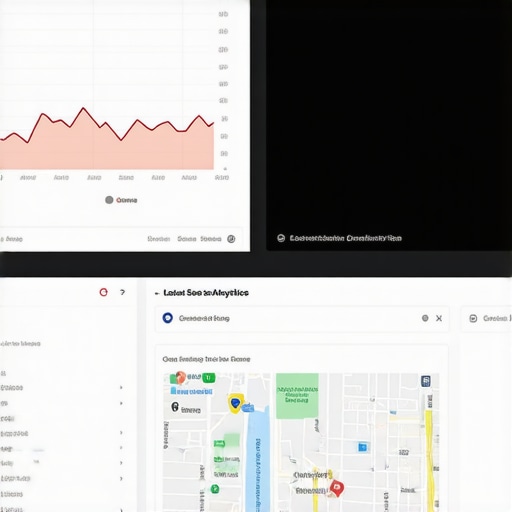Click the grey dot icon in the search bar
Screen dimensions: 512x512
425,318
